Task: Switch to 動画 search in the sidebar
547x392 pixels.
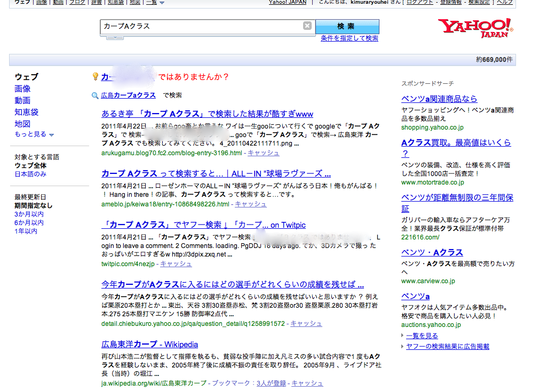Action: pyautogui.click(x=22, y=100)
